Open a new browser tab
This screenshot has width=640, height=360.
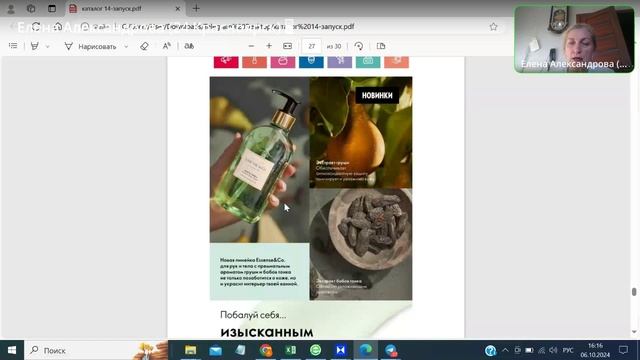(x=196, y=8)
